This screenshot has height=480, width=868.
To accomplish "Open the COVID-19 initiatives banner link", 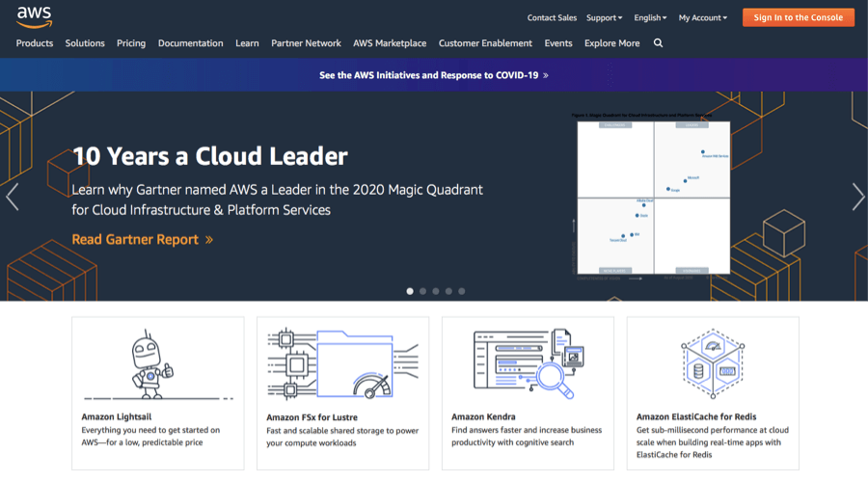I will 434,75.
